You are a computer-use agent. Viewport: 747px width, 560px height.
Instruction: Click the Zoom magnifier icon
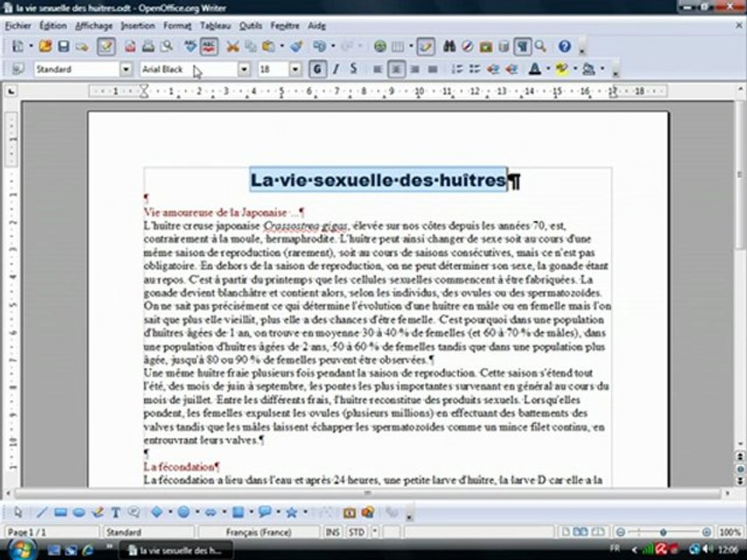coord(540,46)
